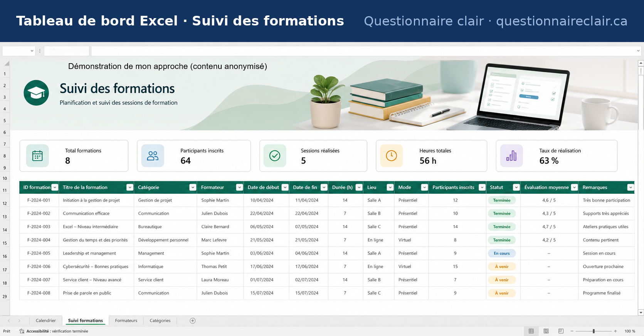The width and height of the screenshot is (644, 336).
Task: Select cell Développement personnel
Action: point(166,240)
